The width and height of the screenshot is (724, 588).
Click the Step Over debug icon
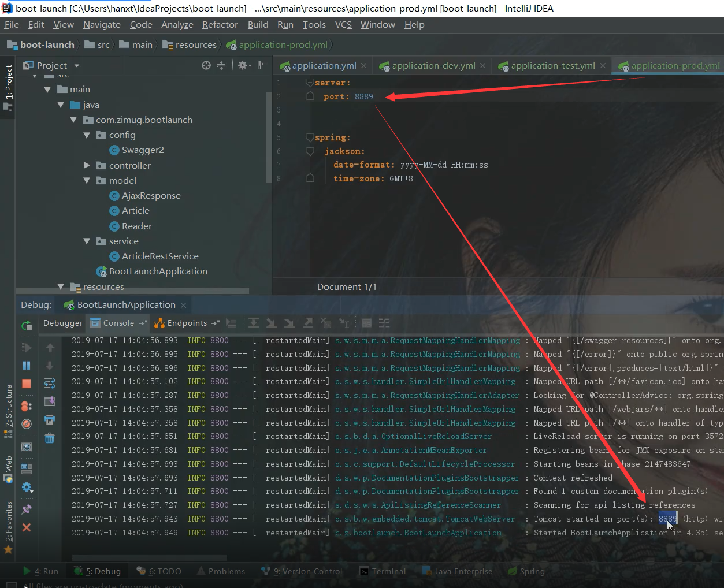click(253, 323)
